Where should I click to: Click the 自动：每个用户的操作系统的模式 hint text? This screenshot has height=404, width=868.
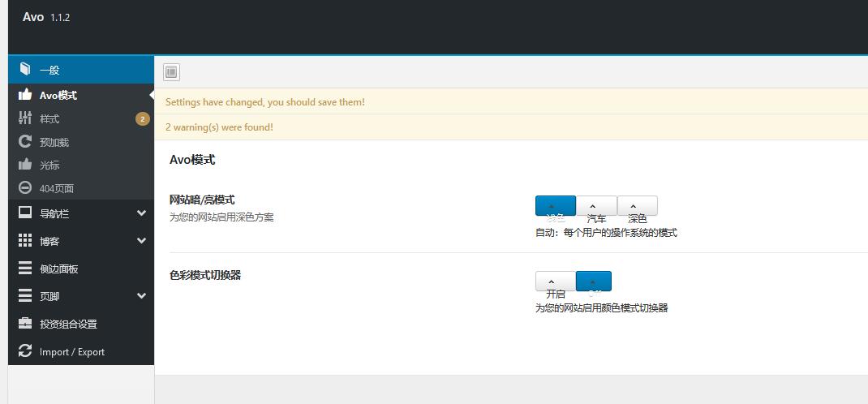tap(606, 233)
